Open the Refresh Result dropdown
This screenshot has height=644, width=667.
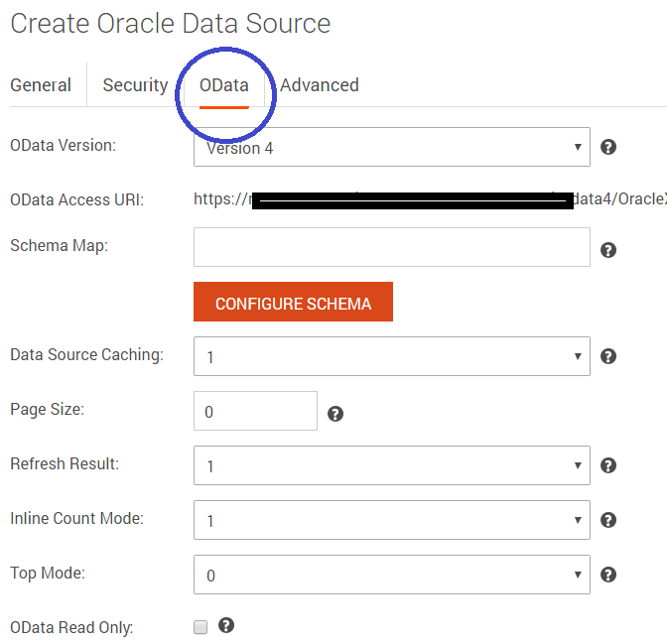(x=391, y=465)
